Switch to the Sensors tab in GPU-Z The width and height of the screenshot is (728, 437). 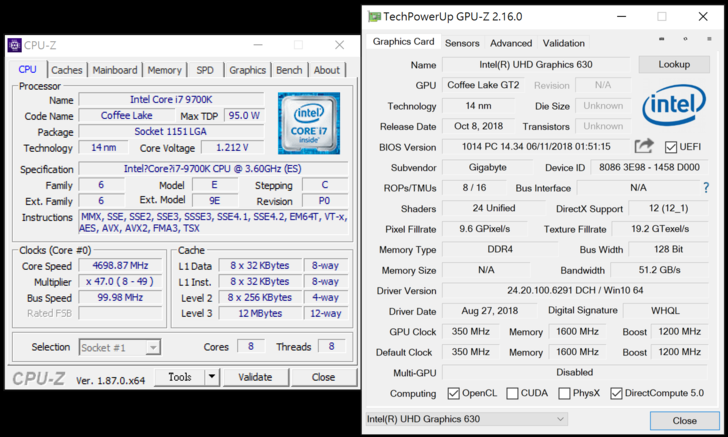462,43
